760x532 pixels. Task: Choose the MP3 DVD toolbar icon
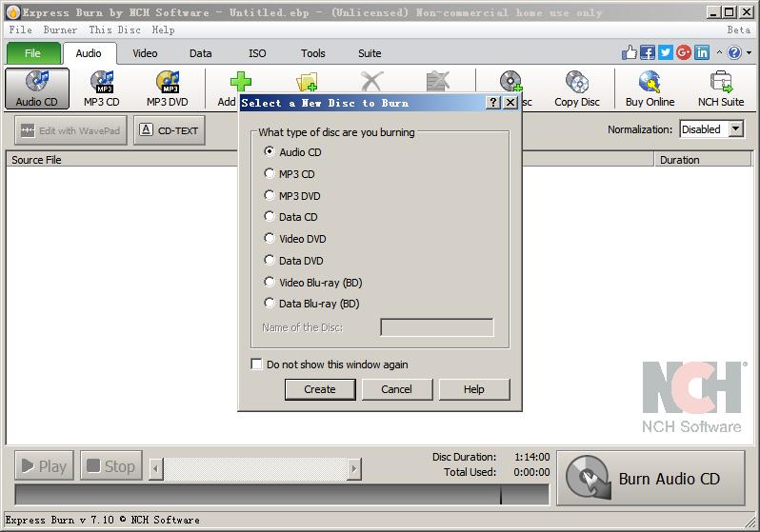point(168,89)
